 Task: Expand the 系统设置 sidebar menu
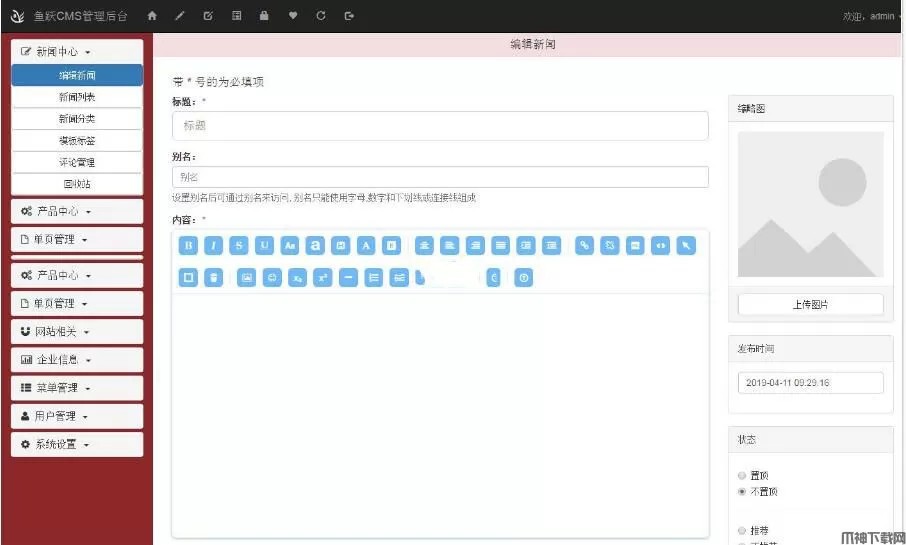[77, 444]
